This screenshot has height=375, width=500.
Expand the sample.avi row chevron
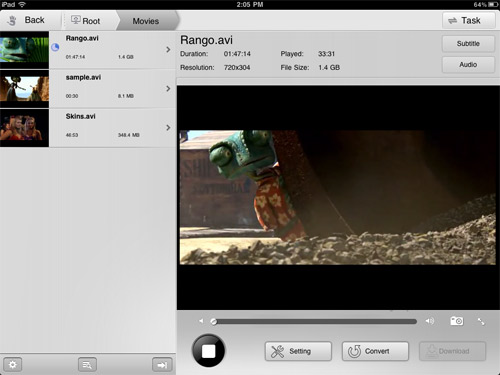tap(168, 89)
